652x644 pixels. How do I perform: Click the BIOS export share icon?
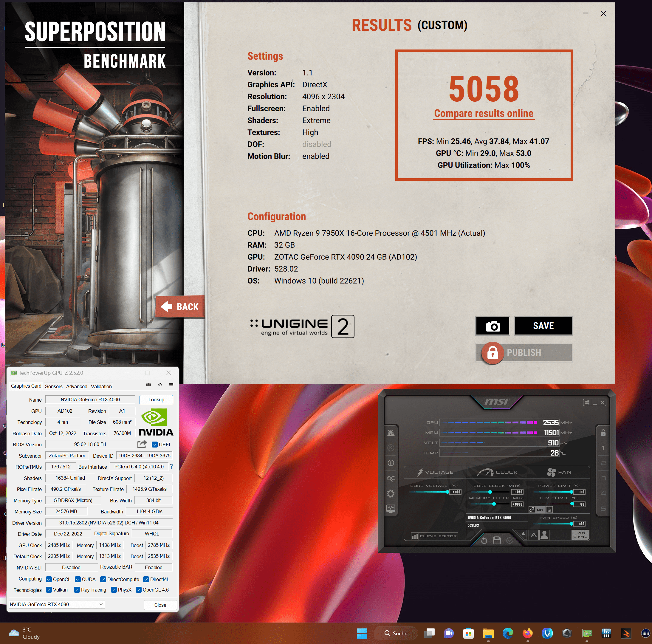point(142,444)
